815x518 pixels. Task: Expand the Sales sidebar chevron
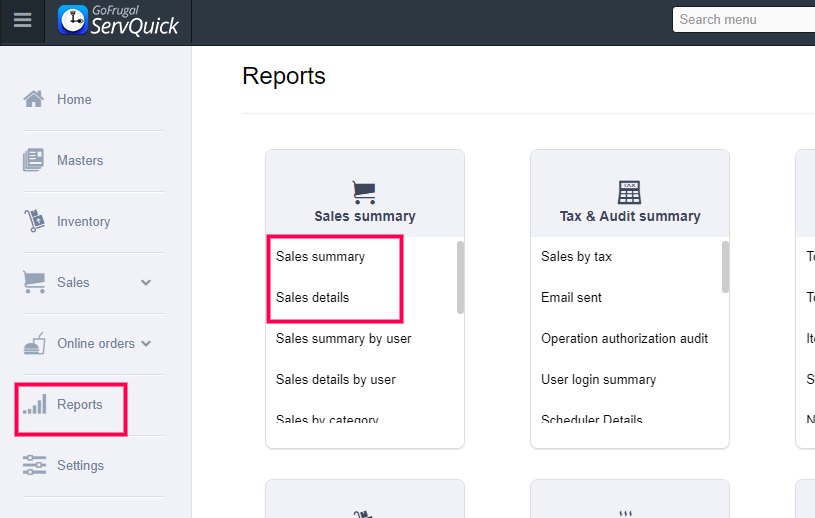click(146, 283)
